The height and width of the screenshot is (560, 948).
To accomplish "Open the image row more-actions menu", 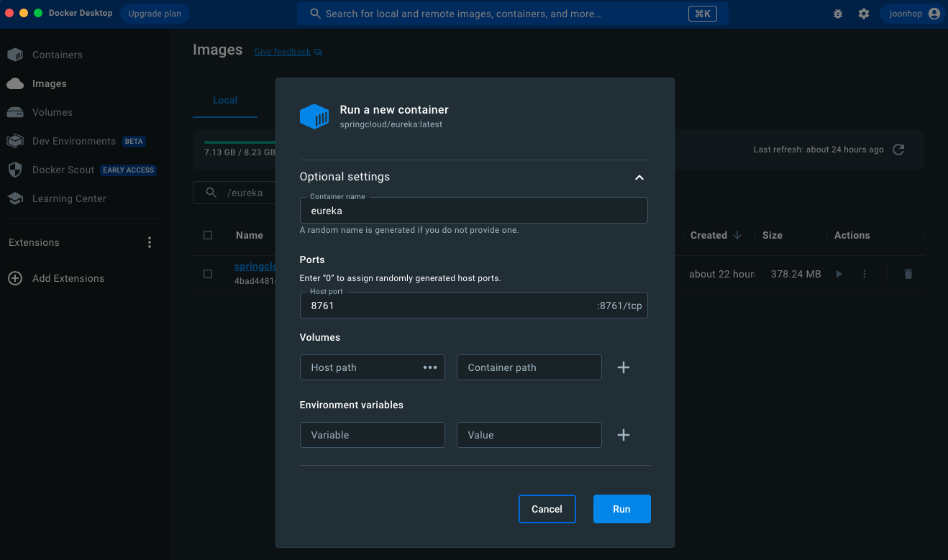I will pyautogui.click(x=865, y=274).
